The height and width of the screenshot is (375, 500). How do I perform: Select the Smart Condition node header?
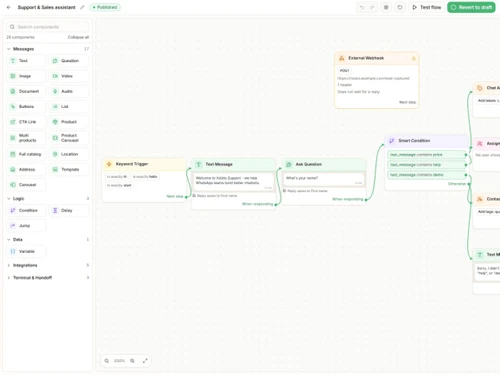[427, 141]
